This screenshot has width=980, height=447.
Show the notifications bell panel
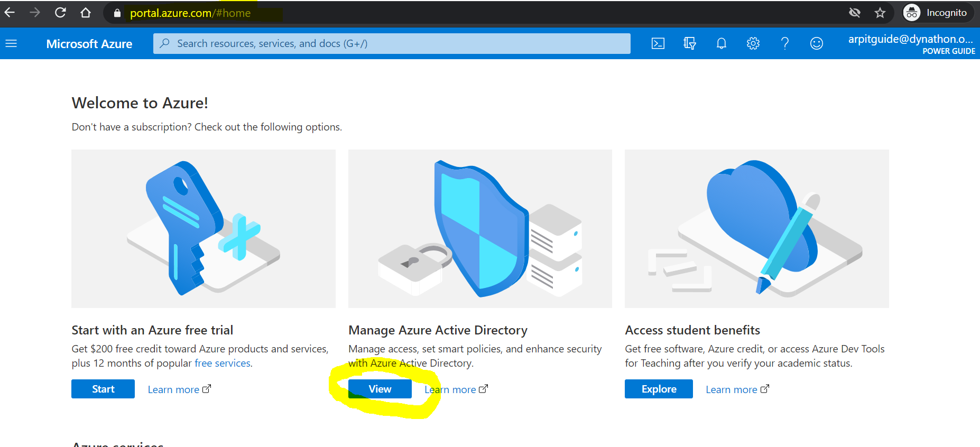pos(722,43)
